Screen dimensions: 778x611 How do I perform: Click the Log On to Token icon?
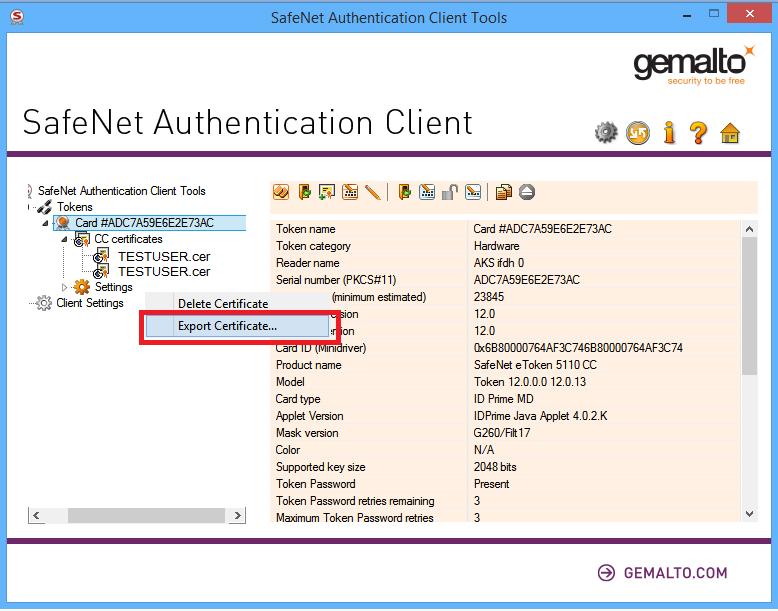click(304, 192)
